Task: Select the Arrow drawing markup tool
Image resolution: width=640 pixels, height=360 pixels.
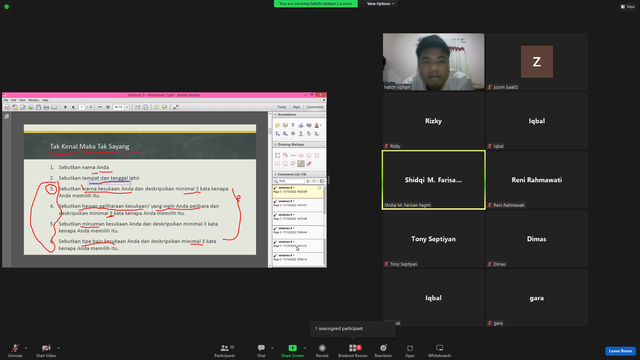Action: tap(301, 156)
